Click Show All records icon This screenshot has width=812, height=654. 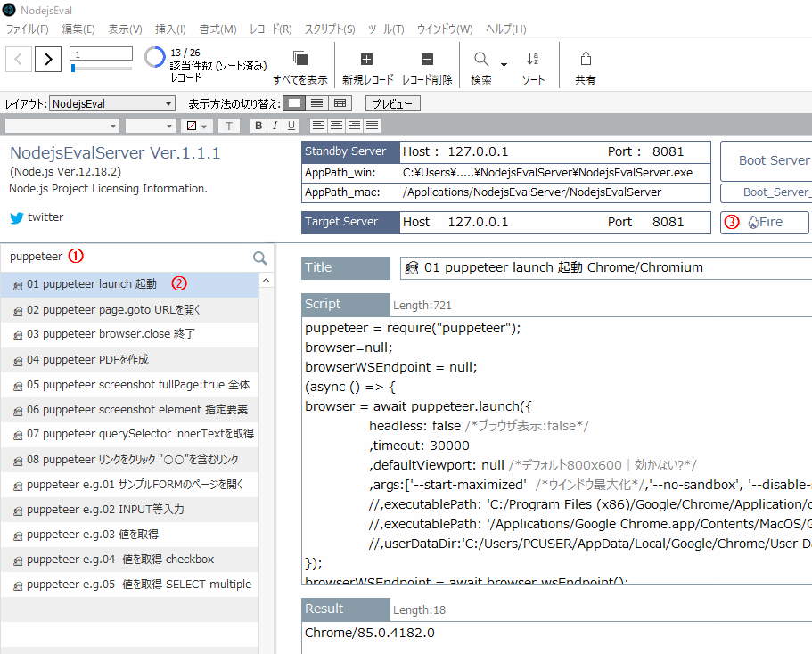click(300, 58)
